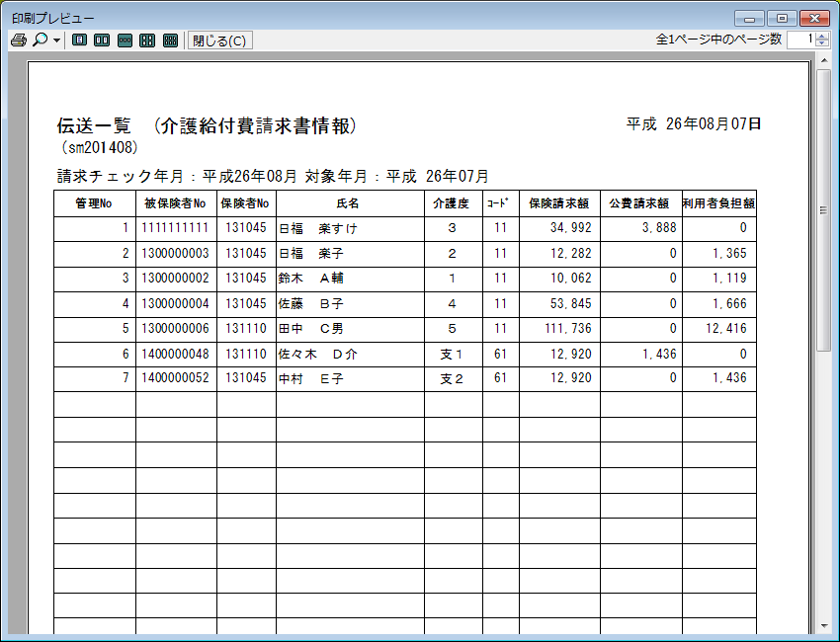Click vertical scrollbar up arrow

click(823, 62)
